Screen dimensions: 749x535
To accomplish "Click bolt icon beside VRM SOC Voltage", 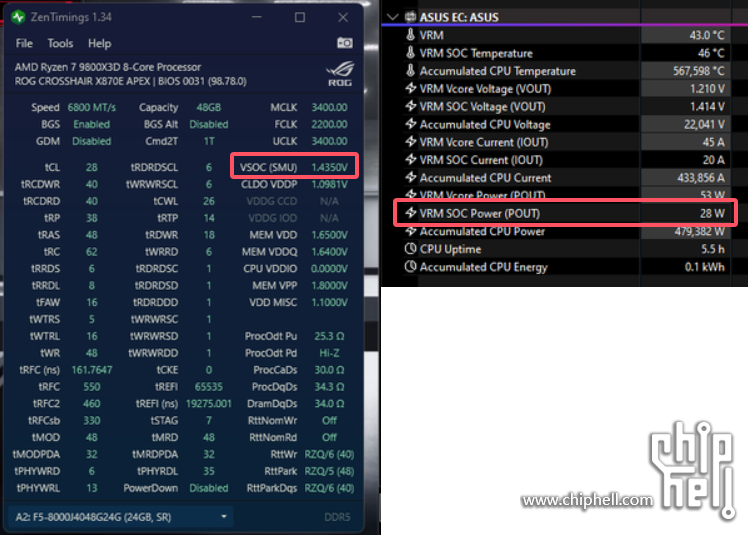I will click(410, 106).
